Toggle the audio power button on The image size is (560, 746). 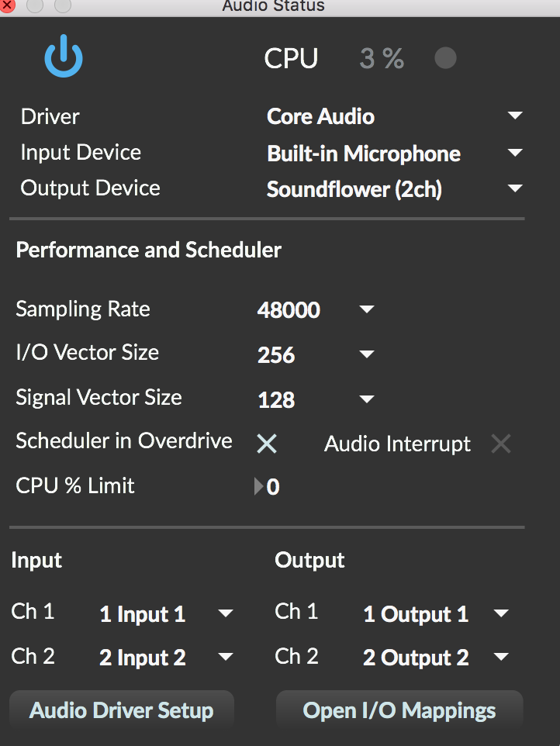click(x=64, y=56)
